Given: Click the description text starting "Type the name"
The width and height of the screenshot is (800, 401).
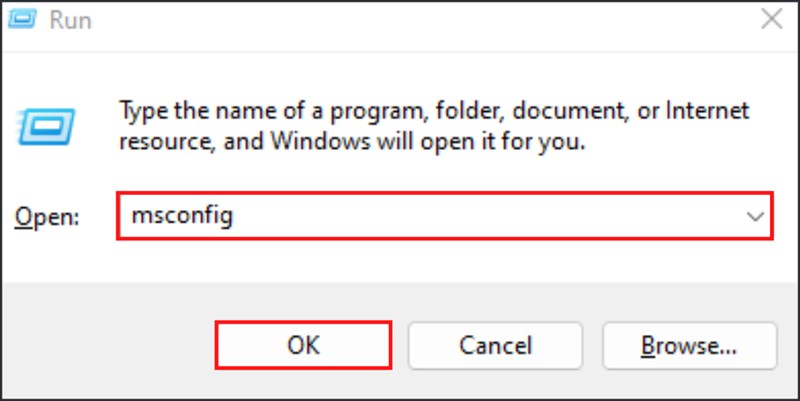Looking at the screenshot, I should pyautogui.click(x=434, y=126).
